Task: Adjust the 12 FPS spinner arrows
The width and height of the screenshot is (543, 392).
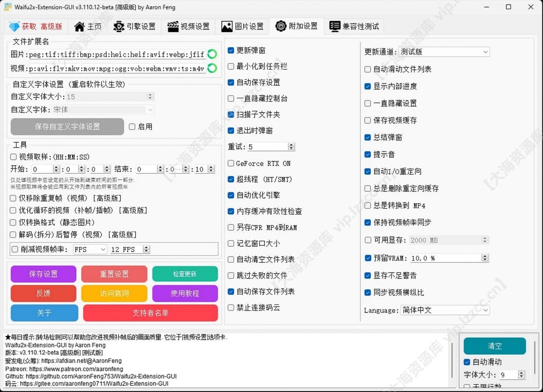Action: tap(146, 249)
